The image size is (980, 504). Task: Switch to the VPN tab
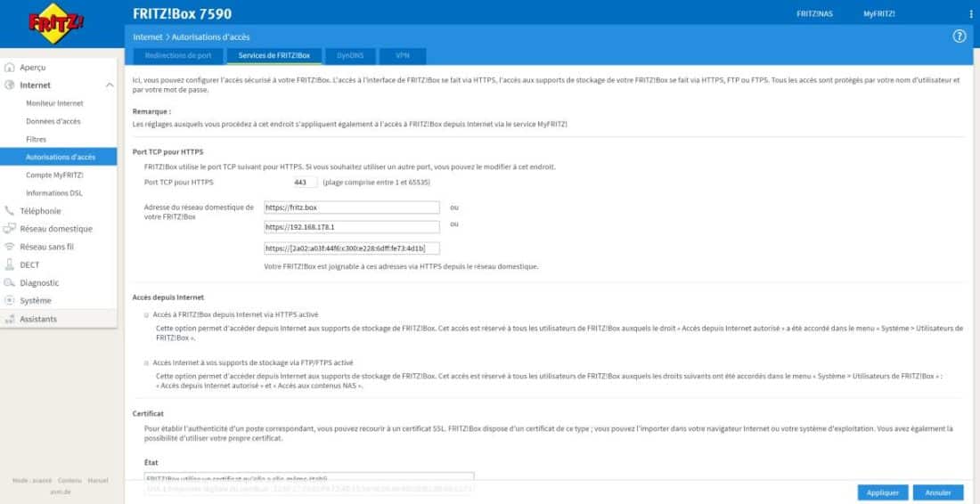coord(403,55)
